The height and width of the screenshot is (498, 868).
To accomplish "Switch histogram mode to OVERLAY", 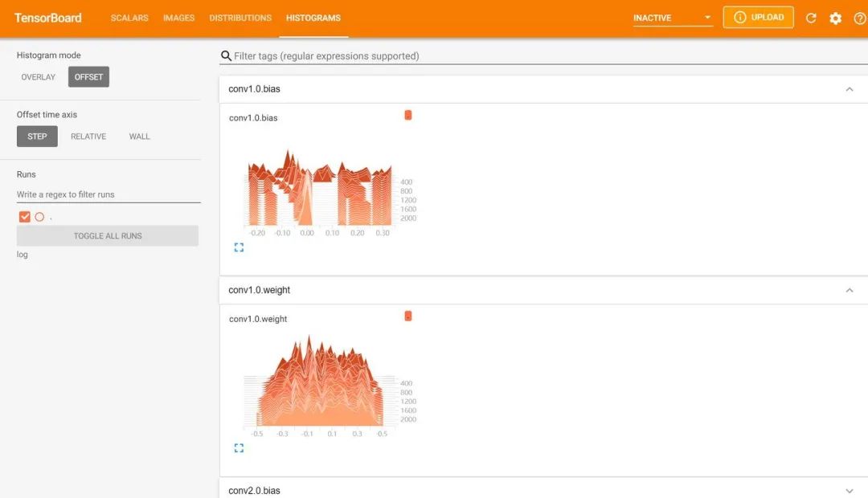I will 38,76.
